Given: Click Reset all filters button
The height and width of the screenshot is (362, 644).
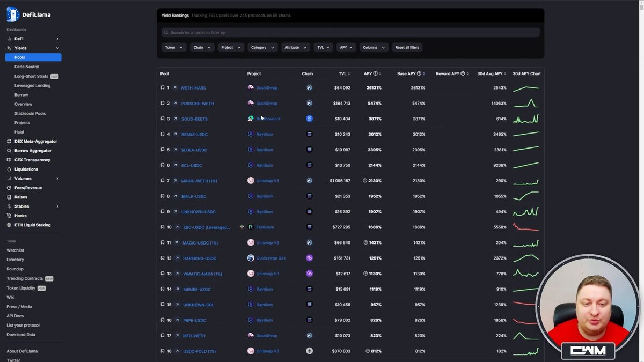Looking at the screenshot, I should (407, 47).
